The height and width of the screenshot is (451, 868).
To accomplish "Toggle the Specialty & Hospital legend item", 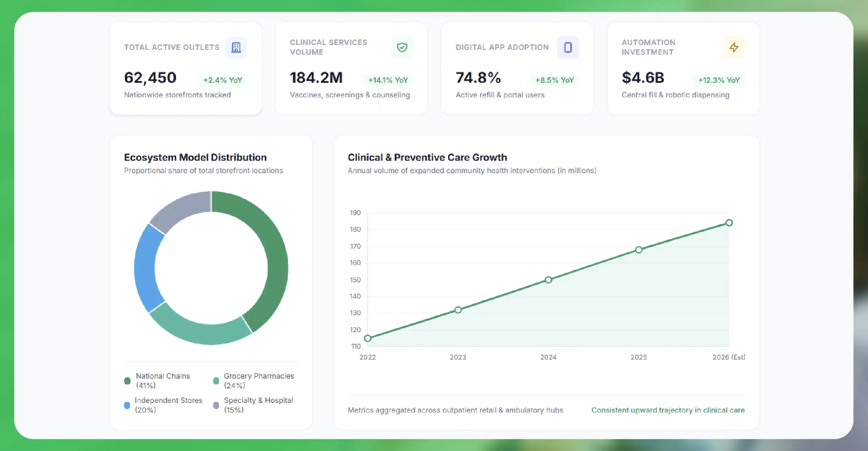I will click(x=253, y=405).
